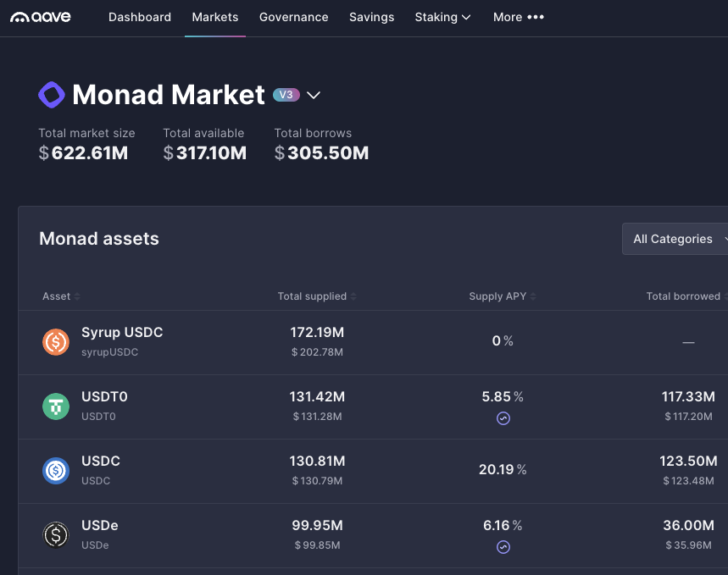Click the incentives icon under 5.85% APY

(503, 418)
